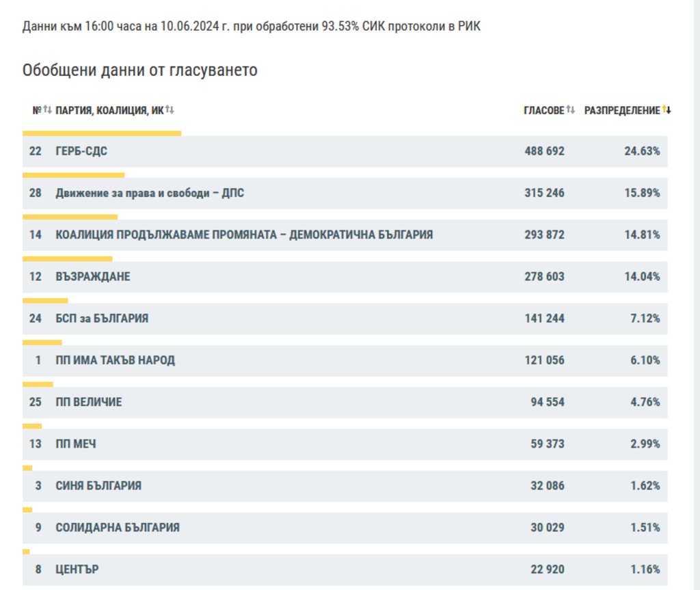Click sort arrows next to ПАРТИЯ, КОАЛИЦИЯ, ИК
The width and height of the screenshot is (700, 590).
[170, 110]
